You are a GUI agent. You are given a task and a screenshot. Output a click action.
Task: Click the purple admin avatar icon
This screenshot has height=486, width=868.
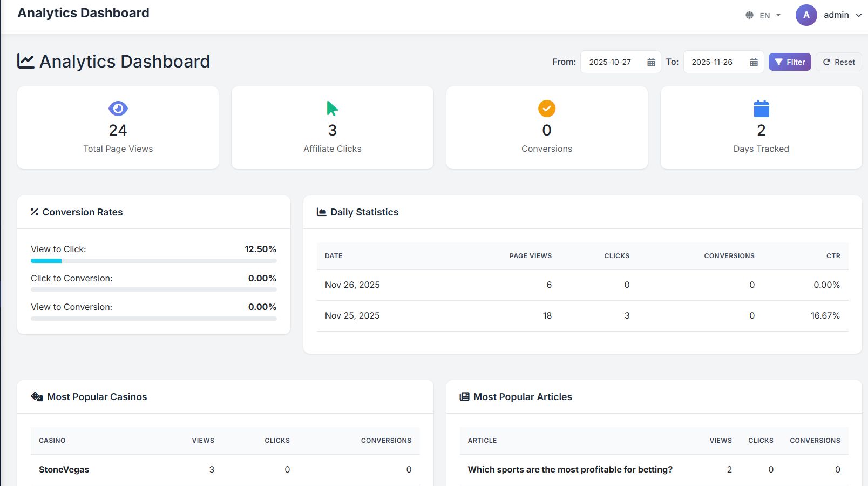point(806,15)
